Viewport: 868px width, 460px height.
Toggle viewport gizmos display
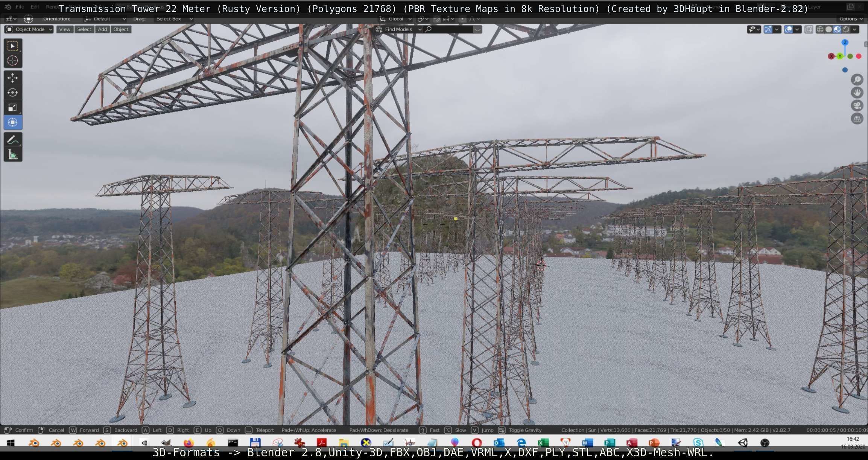[x=768, y=29]
